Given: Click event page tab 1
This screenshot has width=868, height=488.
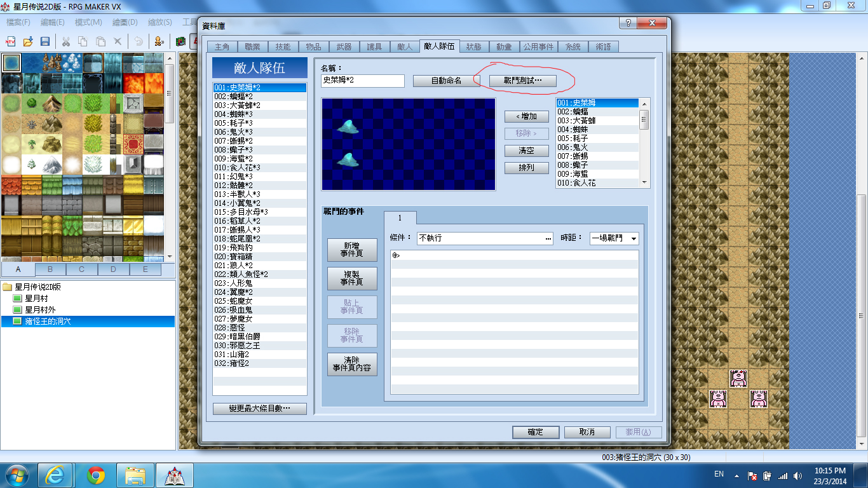Looking at the screenshot, I should (x=400, y=218).
